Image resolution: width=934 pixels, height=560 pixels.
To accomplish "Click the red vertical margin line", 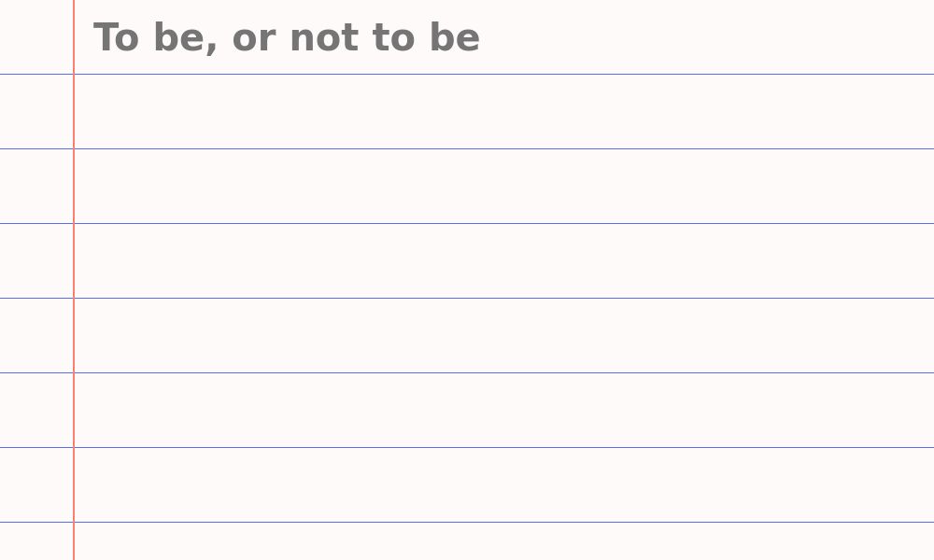I will [x=74, y=280].
